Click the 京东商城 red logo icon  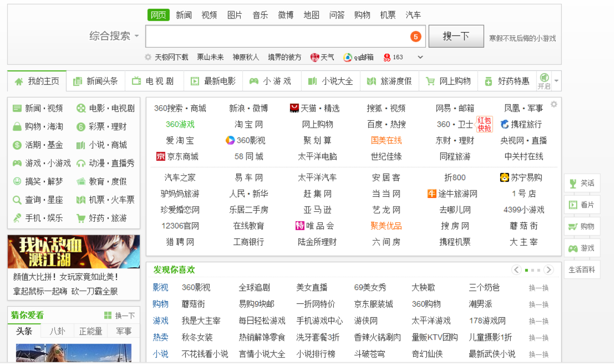coord(161,157)
